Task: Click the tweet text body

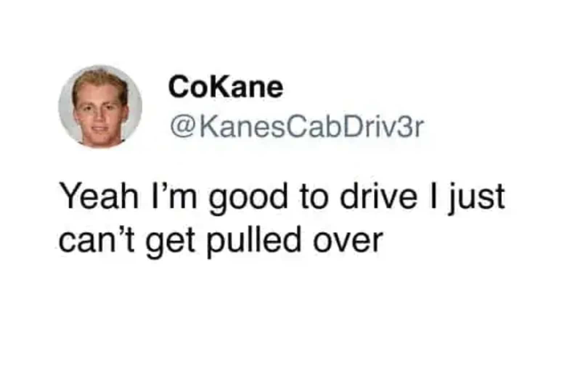Action: [x=282, y=219]
